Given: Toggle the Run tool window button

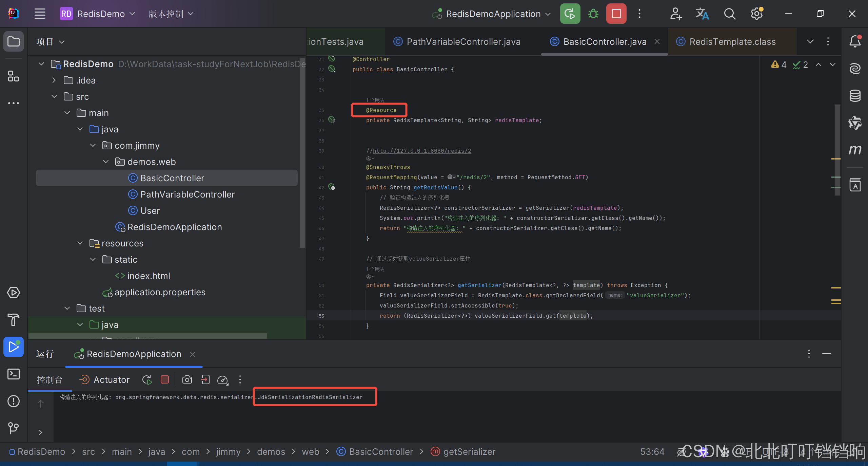Looking at the screenshot, I should coord(13,347).
